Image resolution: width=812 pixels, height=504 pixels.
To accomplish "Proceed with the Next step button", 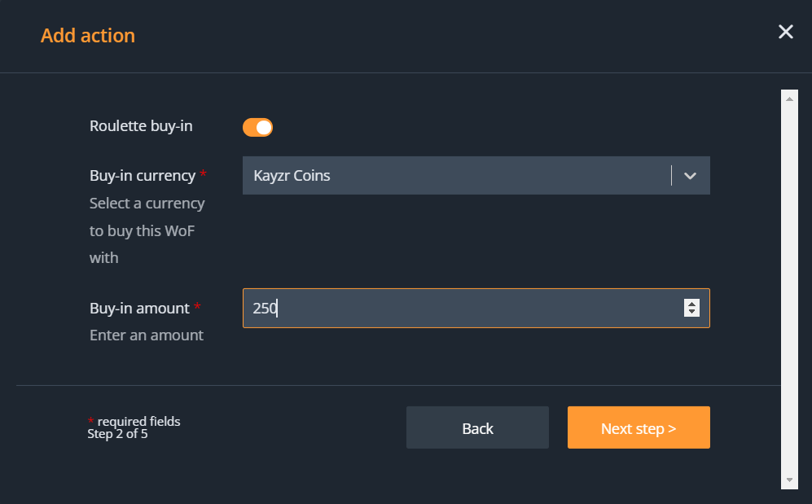I will point(639,428).
